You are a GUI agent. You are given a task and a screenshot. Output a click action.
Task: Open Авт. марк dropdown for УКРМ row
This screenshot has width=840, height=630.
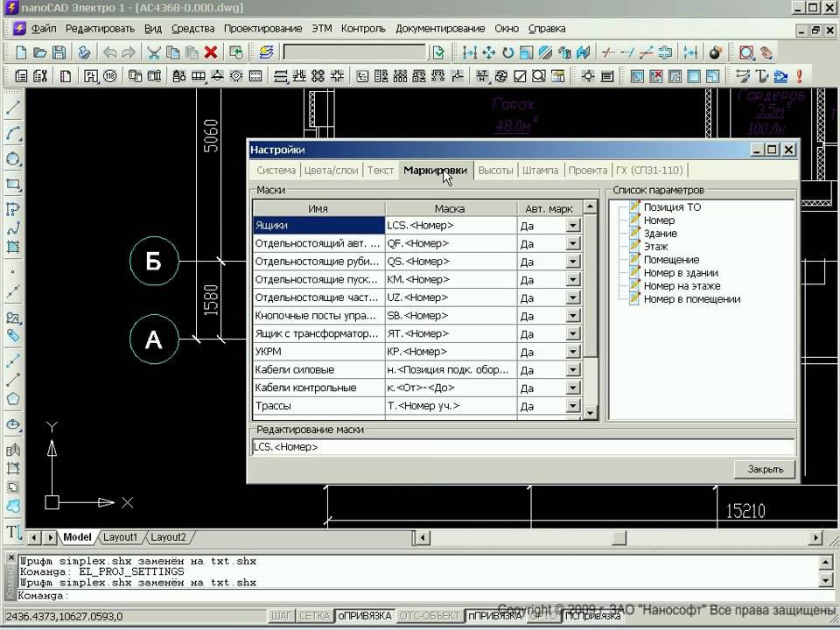pos(573,352)
